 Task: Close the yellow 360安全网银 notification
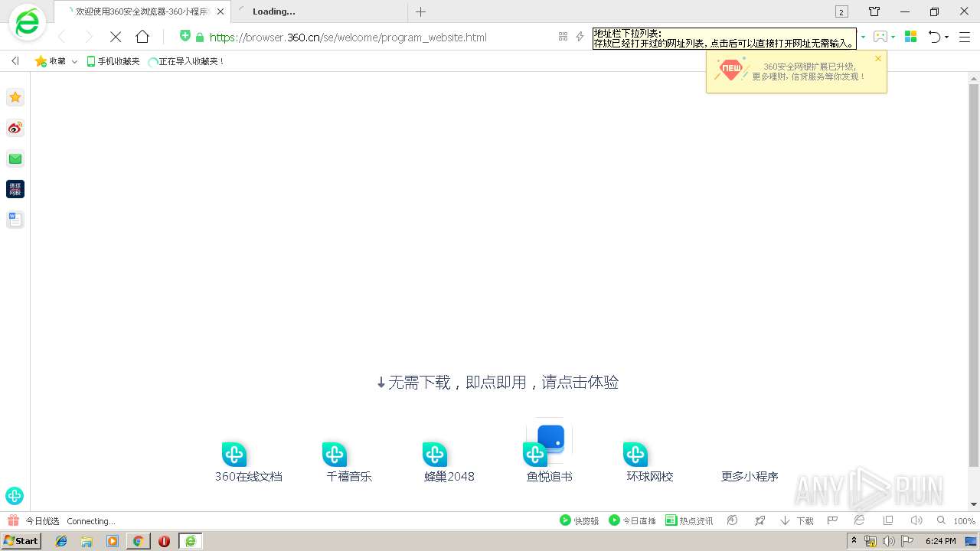[x=877, y=58]
